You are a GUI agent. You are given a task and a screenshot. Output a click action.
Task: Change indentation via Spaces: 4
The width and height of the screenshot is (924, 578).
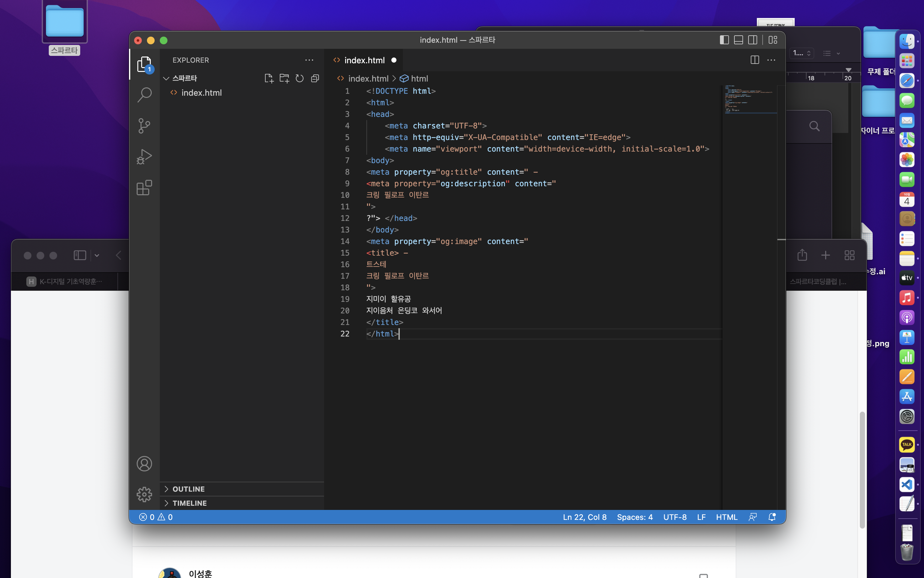(635, 517)
